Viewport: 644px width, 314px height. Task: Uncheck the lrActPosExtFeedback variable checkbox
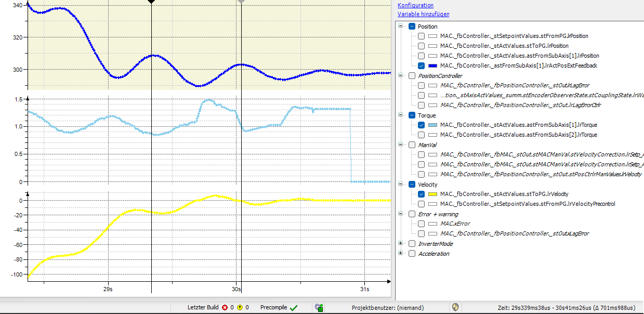point(422,66)
